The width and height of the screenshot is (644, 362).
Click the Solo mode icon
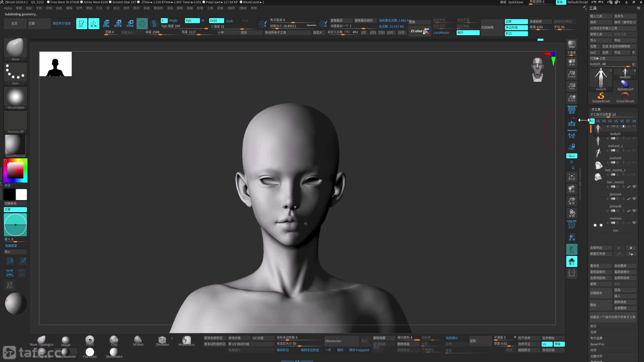(572, 261)
